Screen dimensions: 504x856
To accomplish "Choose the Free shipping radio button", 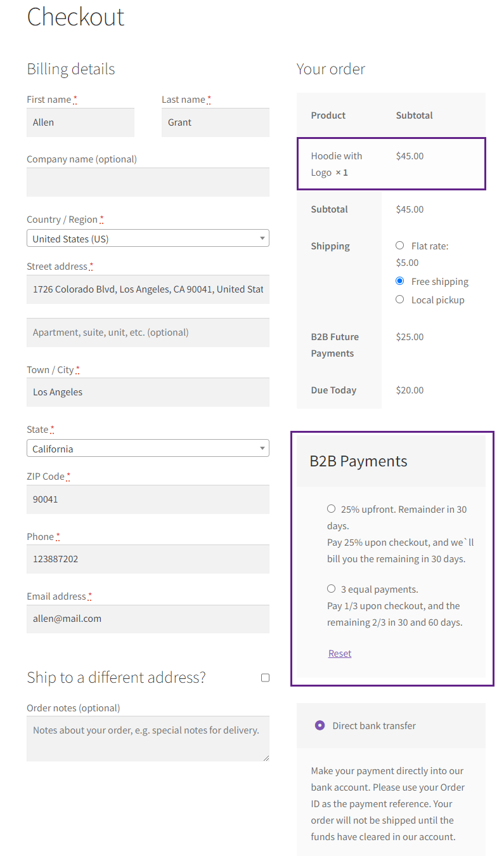I will click(399, 280).
